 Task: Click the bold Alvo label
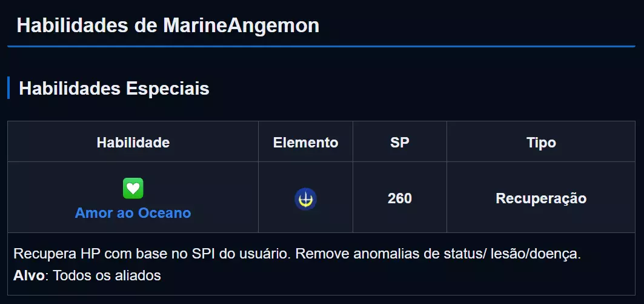29,275
